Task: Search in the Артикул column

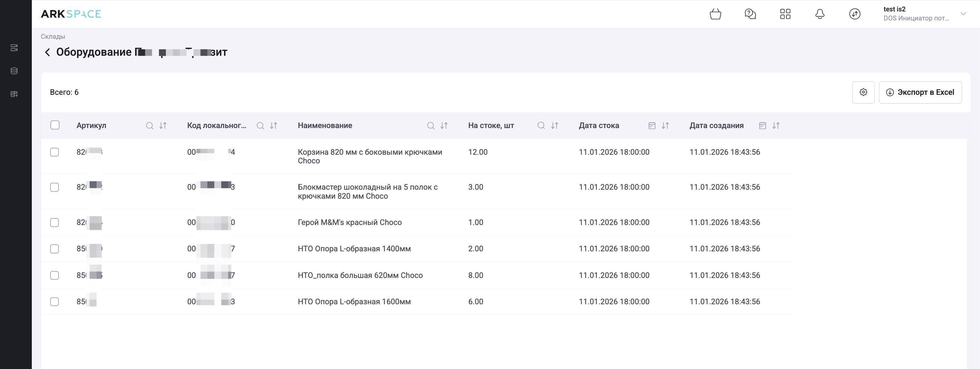Action: click(x=149, y=126)
